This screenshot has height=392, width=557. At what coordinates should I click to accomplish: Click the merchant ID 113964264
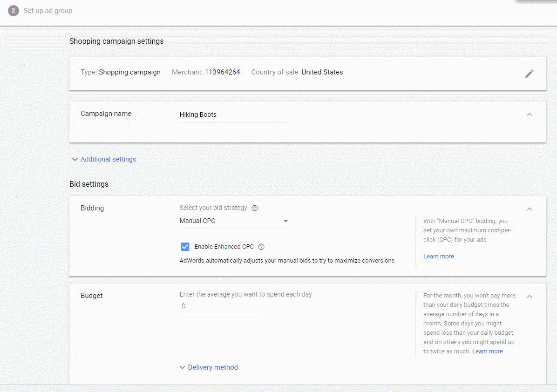point(222,72)
